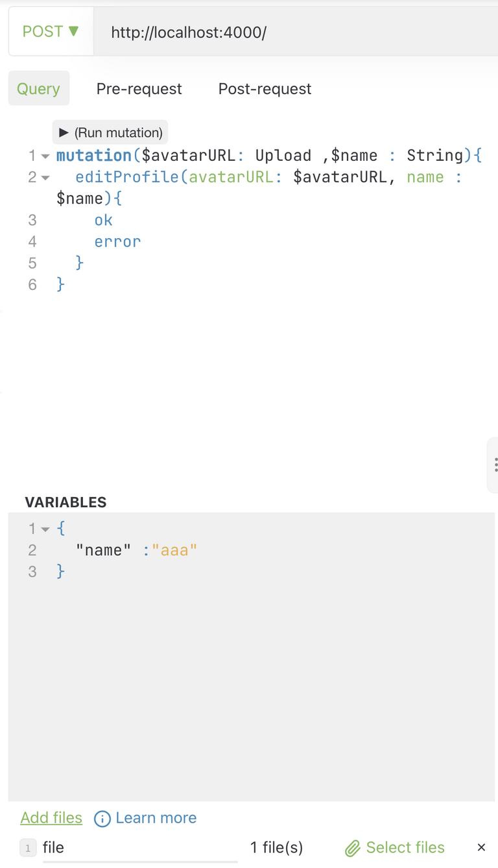Screen dimensions: 498x868
Task: Switch to the Query tab
Action: [x=38, y=89]
